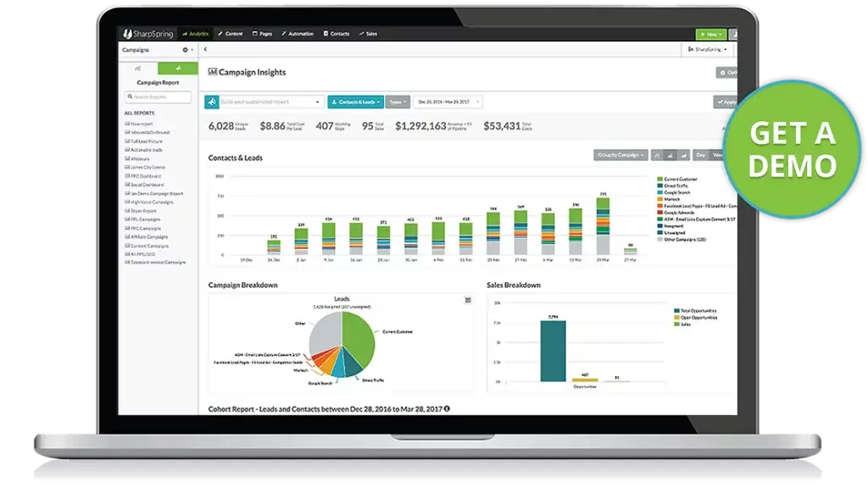Open the Content Campaigns report
The height and width of the screenshot is (488, 868).
147,246
